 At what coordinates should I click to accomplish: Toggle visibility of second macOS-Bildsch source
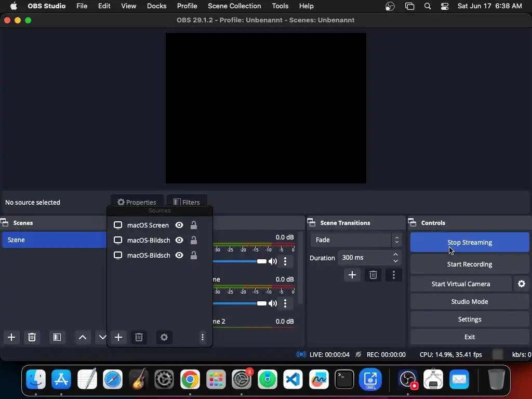(x=179, y=255)
